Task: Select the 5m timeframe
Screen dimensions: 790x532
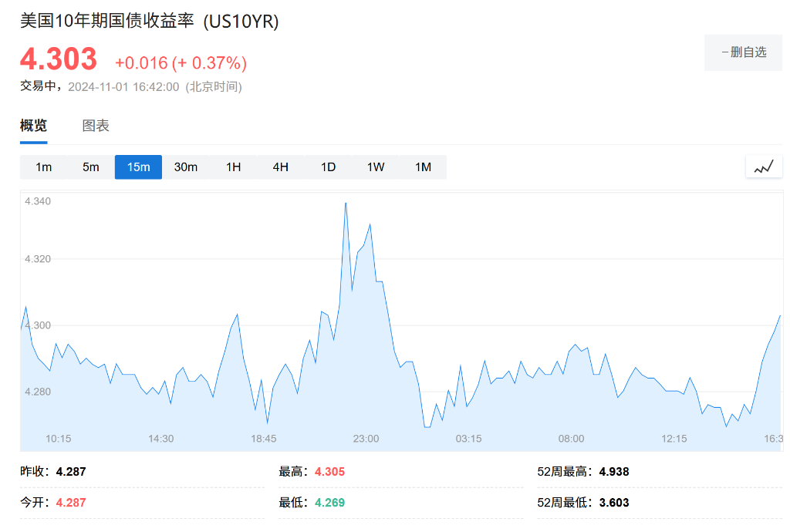Action: 90,167
